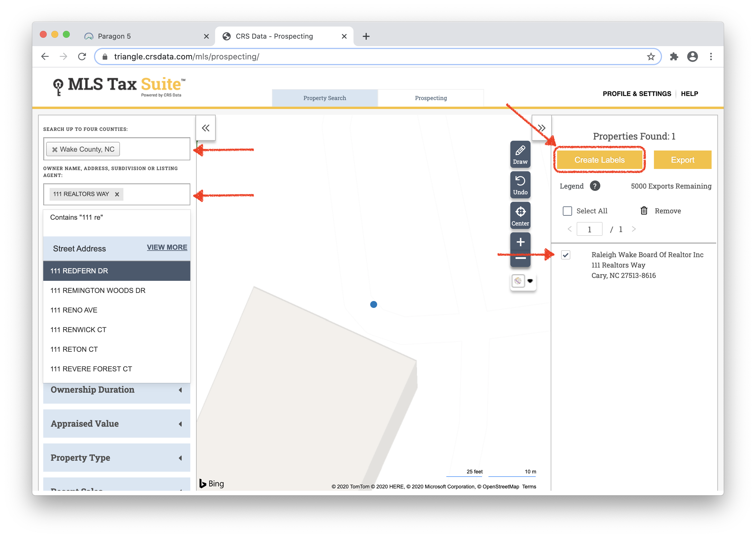Select suggestion 111 REVERE FOREST CT
Viewport: 756px width, 538px height.
(x=116, y=369)
